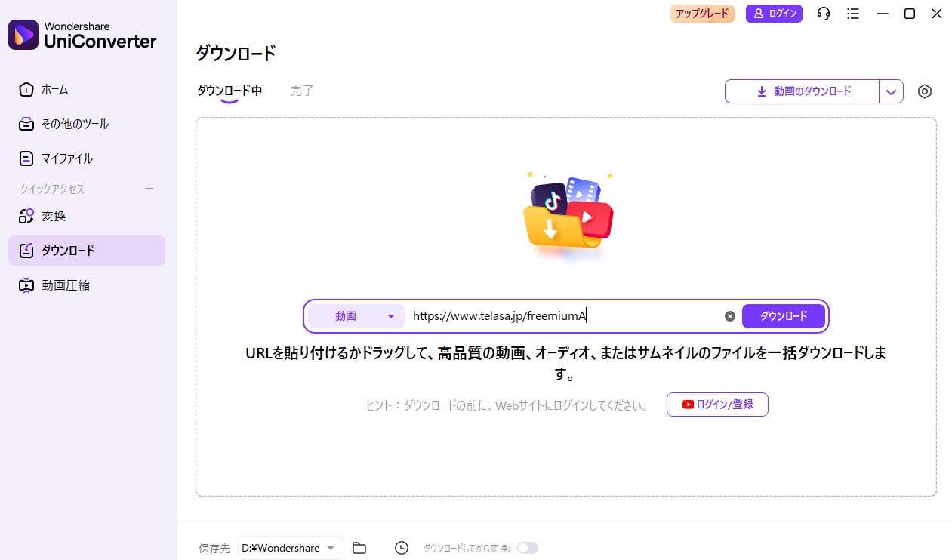Open the arrow next to 動画のダウンロード

coord(891,91)
